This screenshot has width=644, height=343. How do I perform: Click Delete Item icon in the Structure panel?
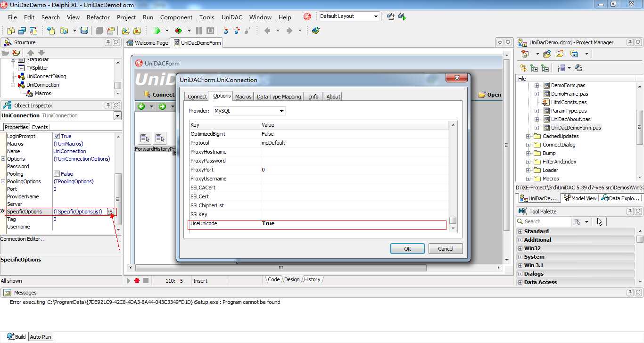click(x=16, y=53)
